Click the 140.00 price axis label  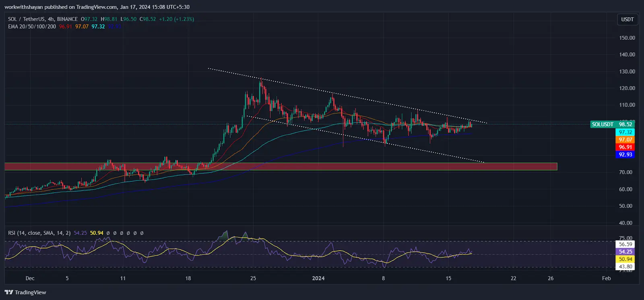coord(627,55)
